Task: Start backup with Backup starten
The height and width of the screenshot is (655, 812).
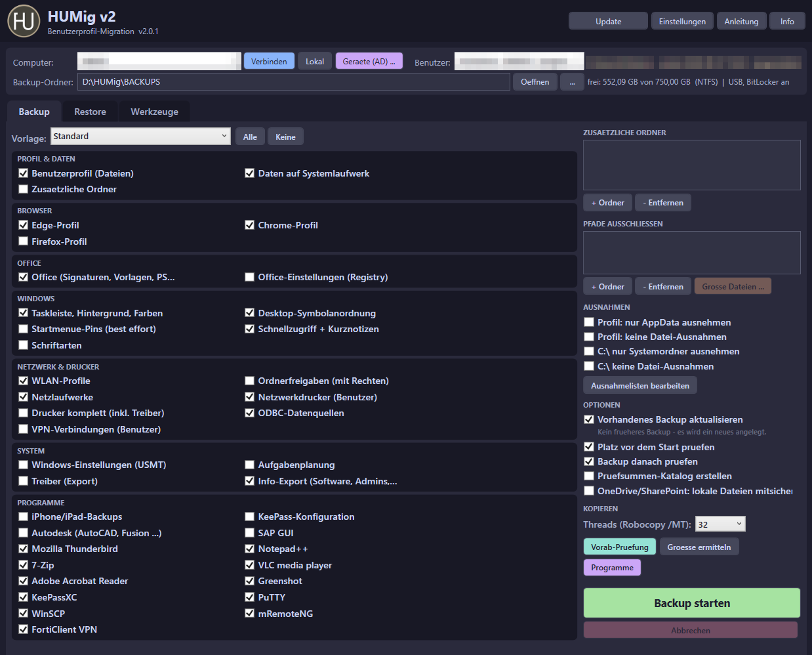Action: pyautogui.click(x=692, y=603)
